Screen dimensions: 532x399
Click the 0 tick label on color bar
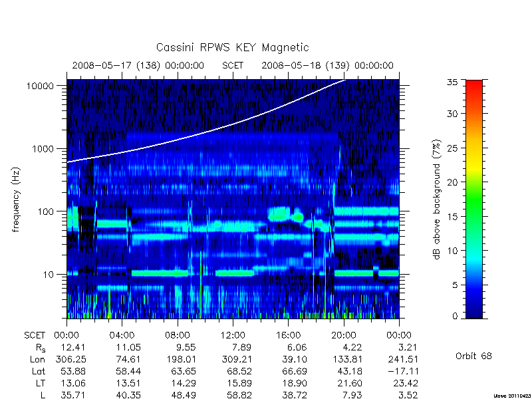click(455, 317)
